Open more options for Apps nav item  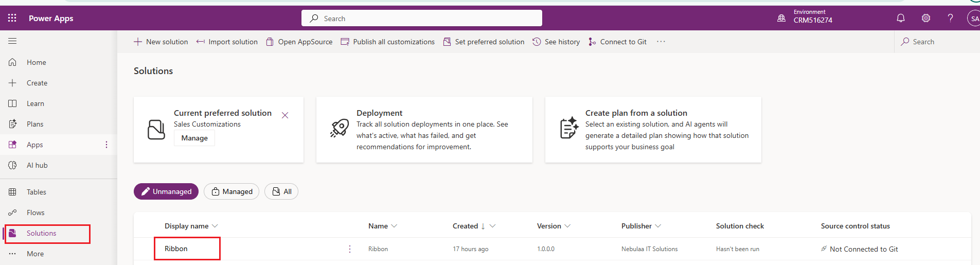tap(106, 145)
